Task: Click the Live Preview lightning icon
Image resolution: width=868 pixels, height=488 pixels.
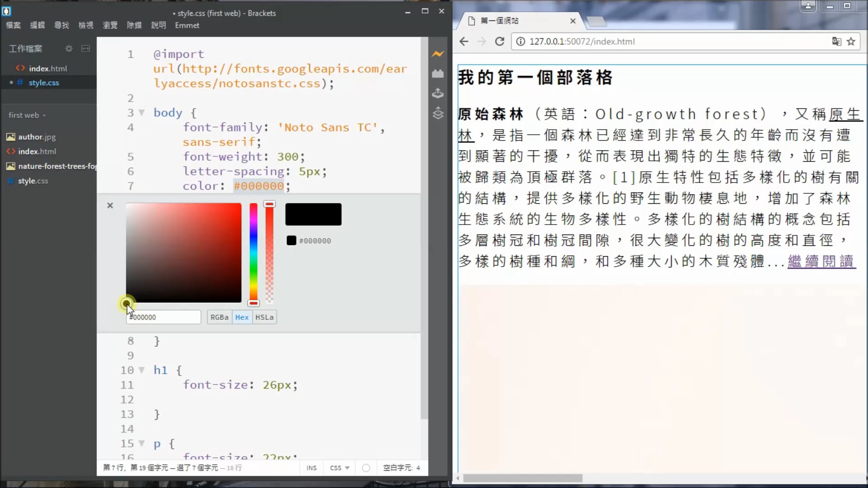Action: 438,54
